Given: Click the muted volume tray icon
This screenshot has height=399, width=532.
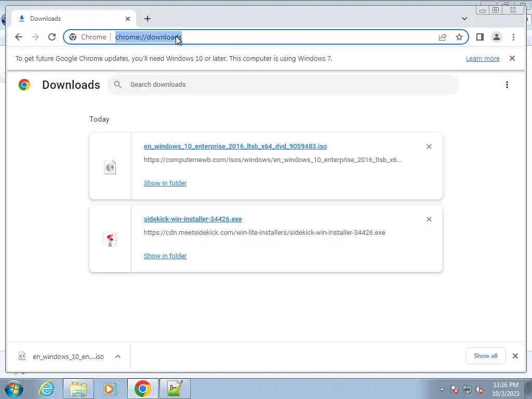Looking at the screenshot, I should (480, 390).
